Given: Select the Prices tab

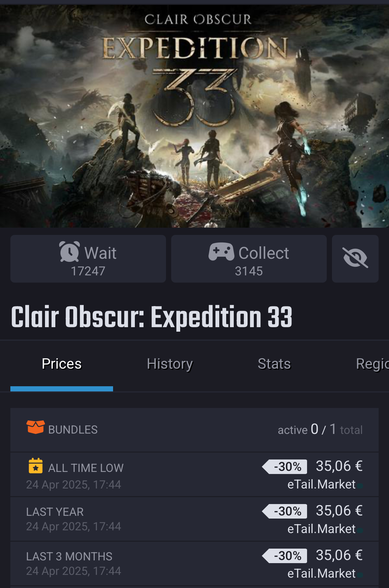Looking at the screenshot, I should click(62, 364).
